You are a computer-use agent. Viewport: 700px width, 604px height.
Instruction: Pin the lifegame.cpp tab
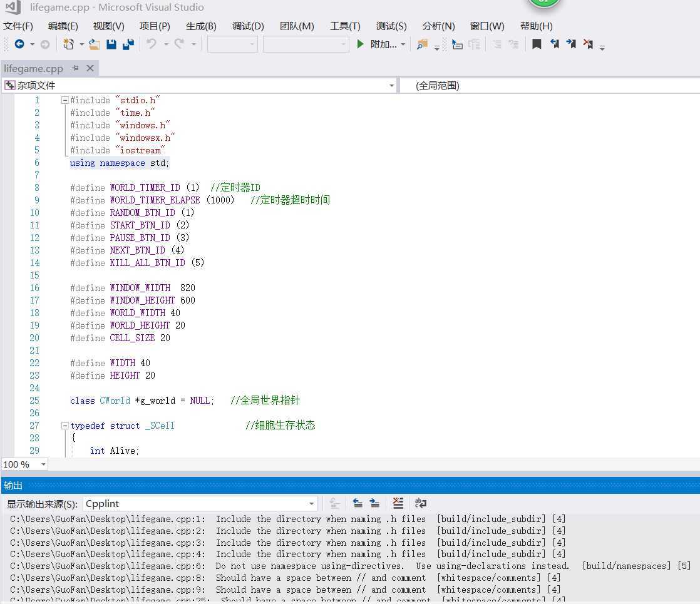(75, 68)
